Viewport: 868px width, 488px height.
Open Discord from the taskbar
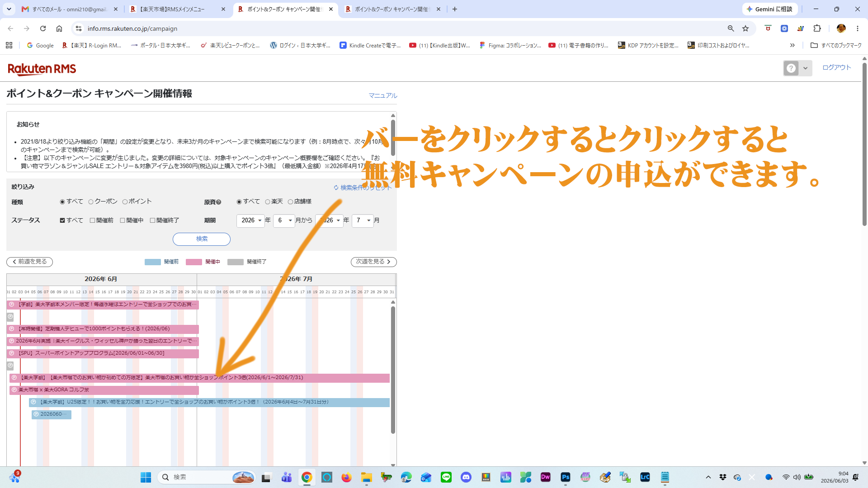(466, 477)
